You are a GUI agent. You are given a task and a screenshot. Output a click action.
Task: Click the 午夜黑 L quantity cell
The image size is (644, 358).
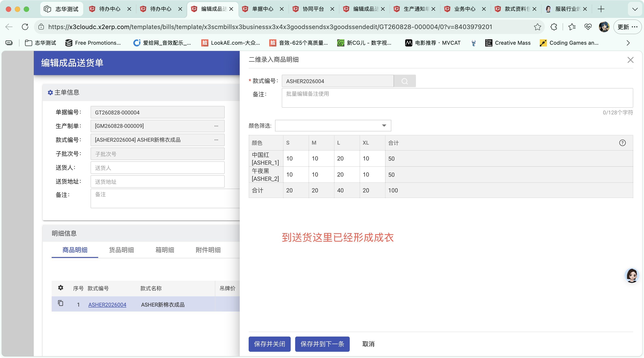click(347, 174)
